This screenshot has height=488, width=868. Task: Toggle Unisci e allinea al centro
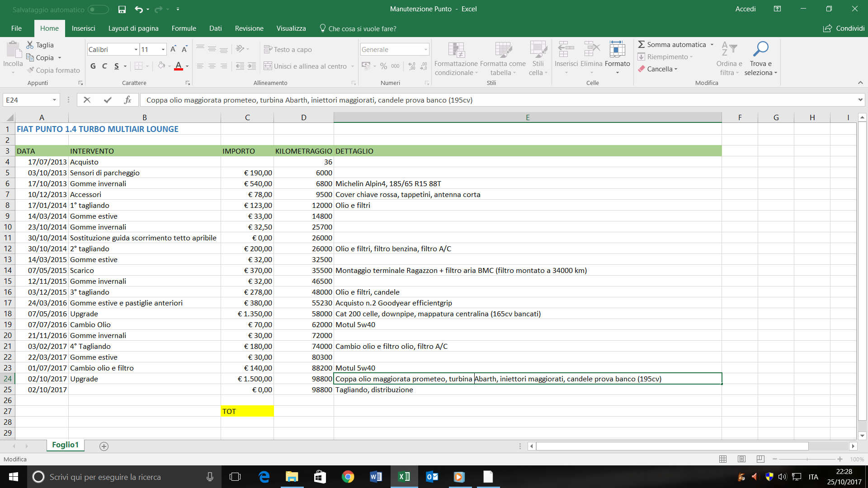click(305, 66)
